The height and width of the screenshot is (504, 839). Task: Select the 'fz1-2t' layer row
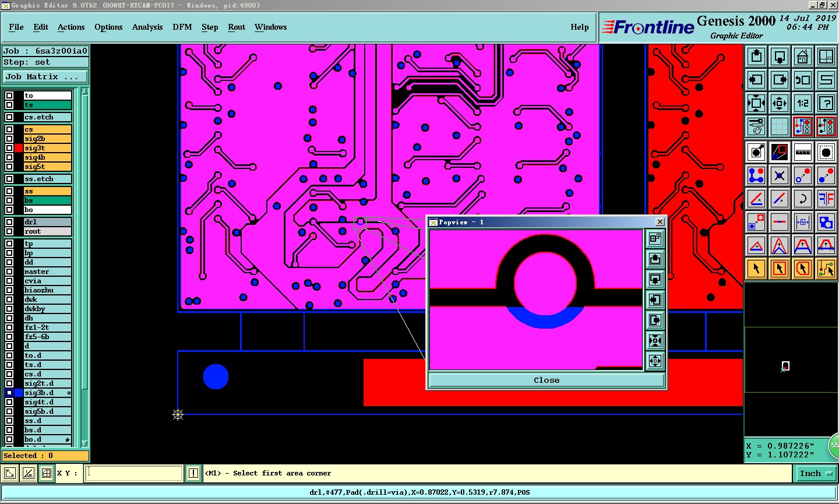point(47,327)
